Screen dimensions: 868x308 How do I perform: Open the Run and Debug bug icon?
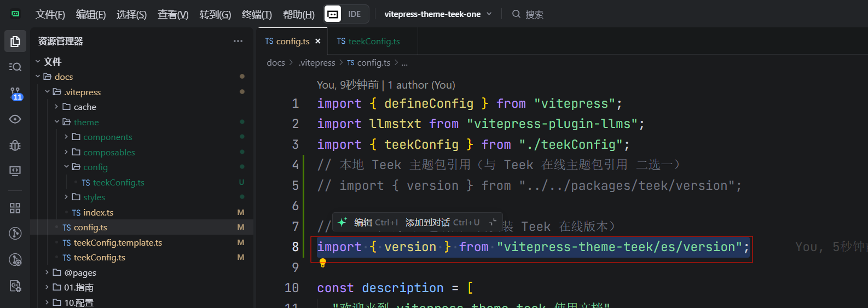point(15,145)
